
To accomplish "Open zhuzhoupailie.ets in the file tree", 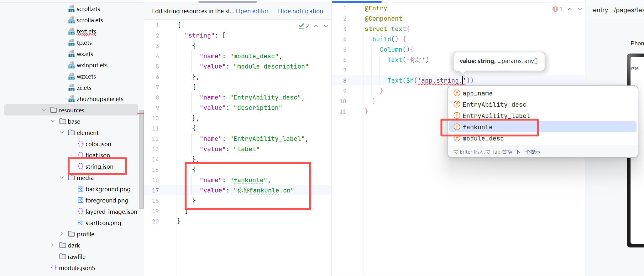I will pyautogui.click(x=100, y=99).
